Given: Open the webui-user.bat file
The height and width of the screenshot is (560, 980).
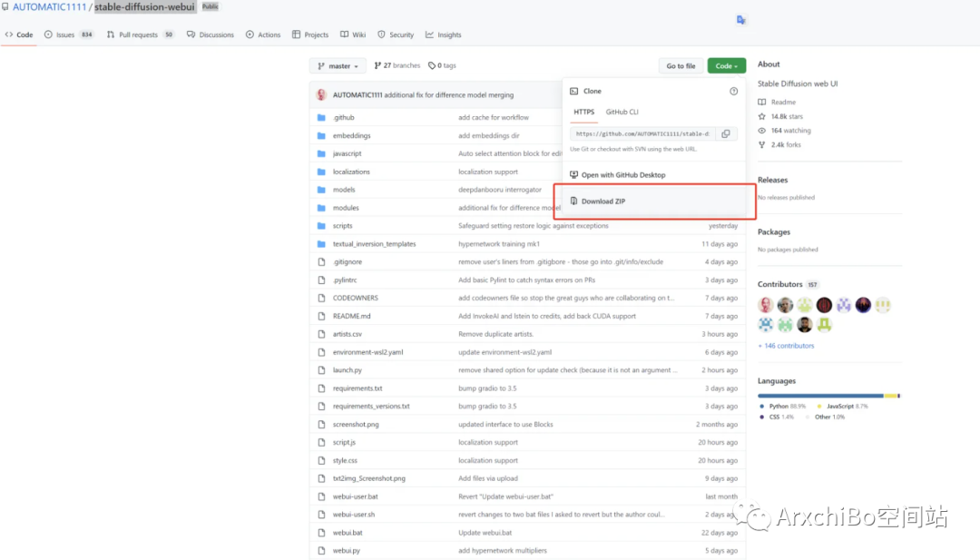Looking at the screenshot, I should pyautogui.click(x=355, y=496).
